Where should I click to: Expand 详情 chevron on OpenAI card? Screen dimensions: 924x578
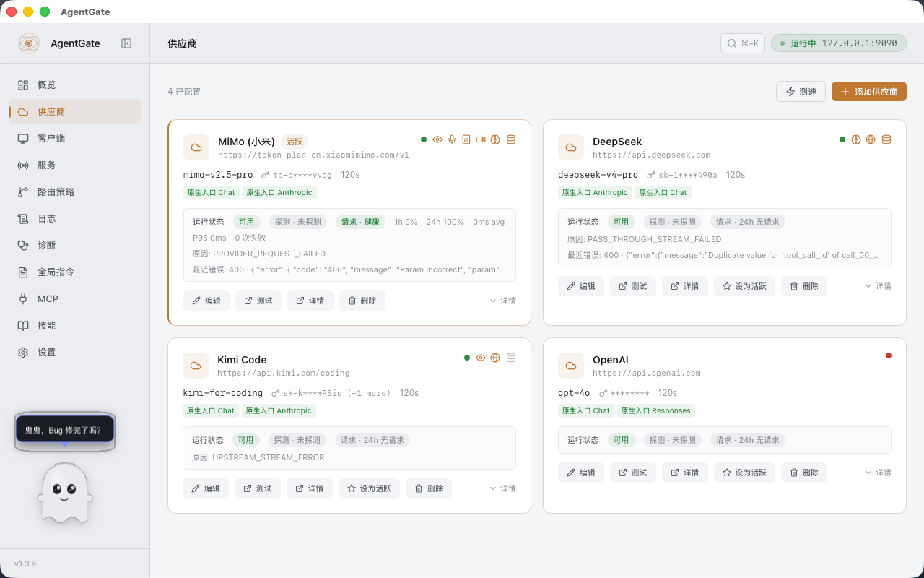click(x=878, y=473)
